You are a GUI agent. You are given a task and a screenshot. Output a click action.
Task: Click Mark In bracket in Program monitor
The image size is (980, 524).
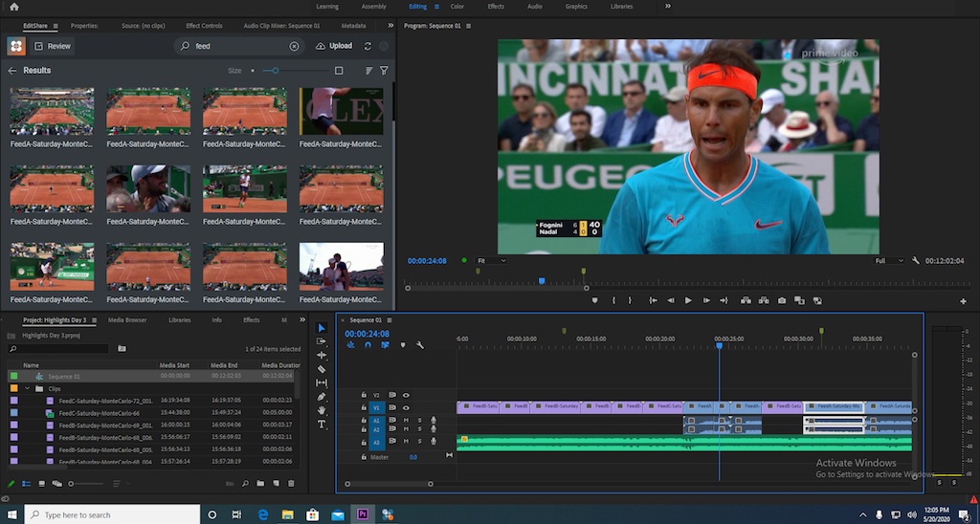click(x=613, y=300)
